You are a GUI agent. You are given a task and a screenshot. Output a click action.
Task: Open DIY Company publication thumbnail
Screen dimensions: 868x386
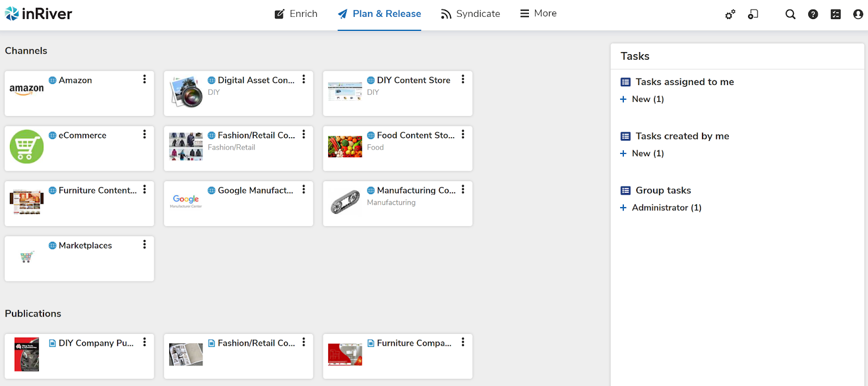tap(27, 355)
